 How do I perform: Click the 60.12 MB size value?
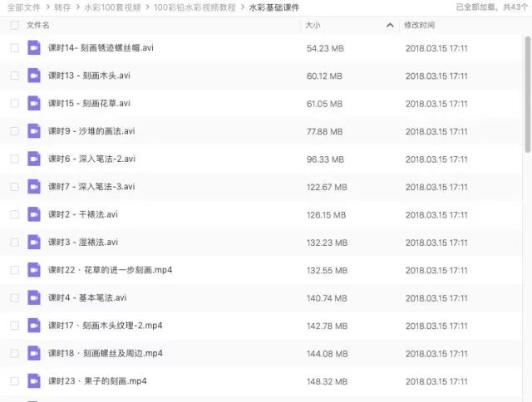(x=325, y=76)
